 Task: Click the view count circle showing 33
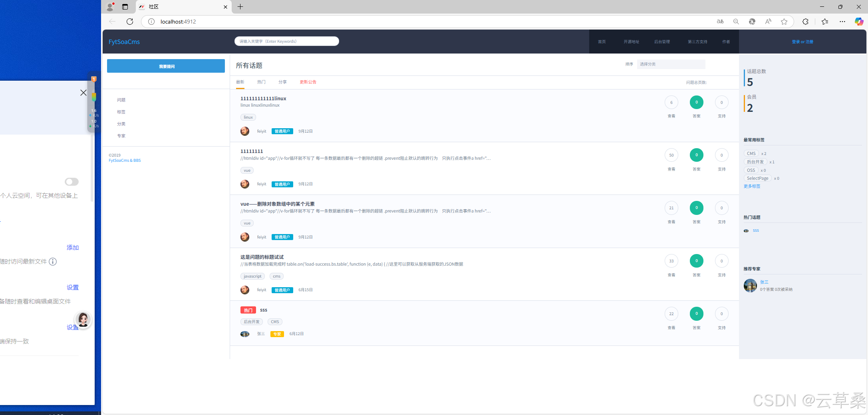click(671, 261)
